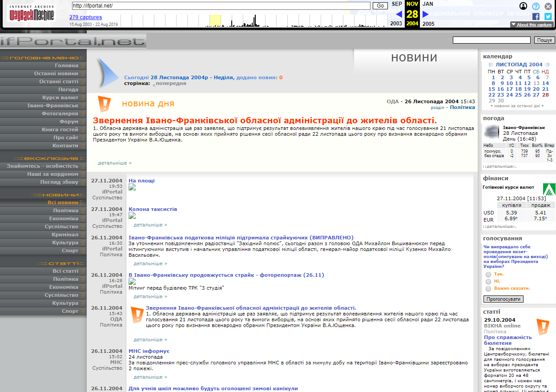Open Останні статті menu item
This screenshot has height=392, width=556.
(59, 81)
